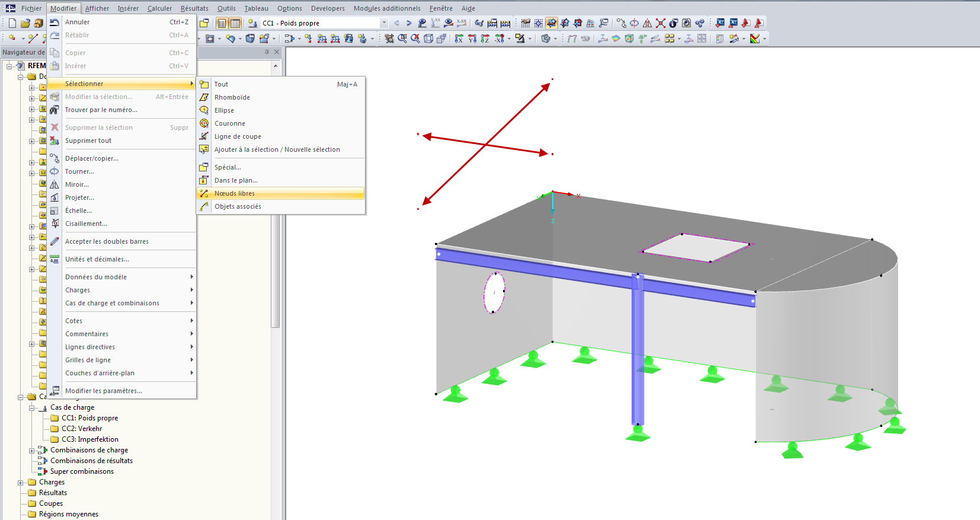Close the navigator panel

[x=277, y=52]
